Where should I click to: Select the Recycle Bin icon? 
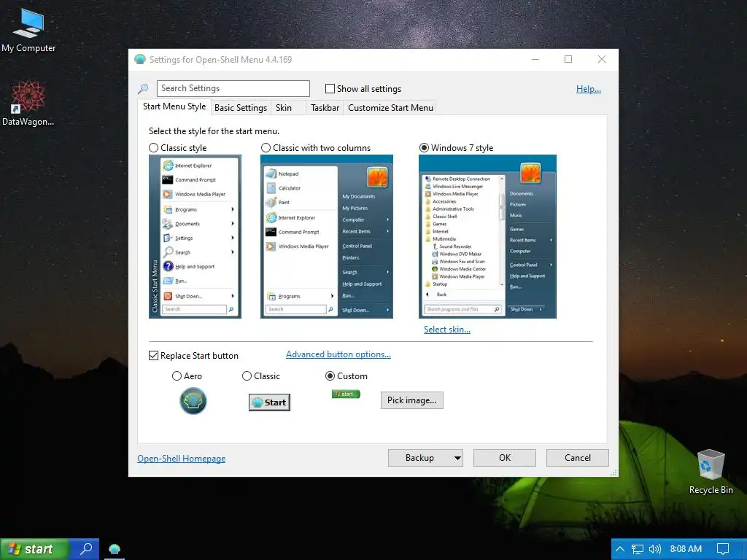click(x=711, y=472)
